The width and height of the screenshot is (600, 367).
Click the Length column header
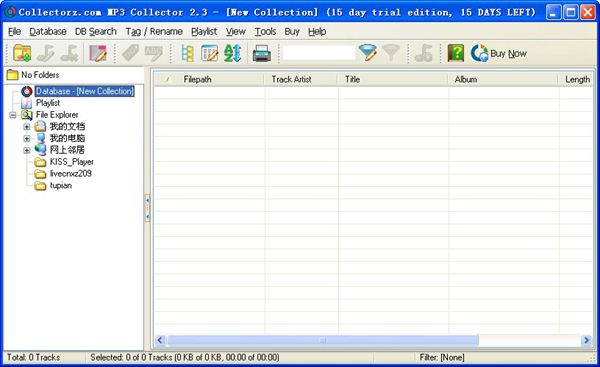(576, 79)
